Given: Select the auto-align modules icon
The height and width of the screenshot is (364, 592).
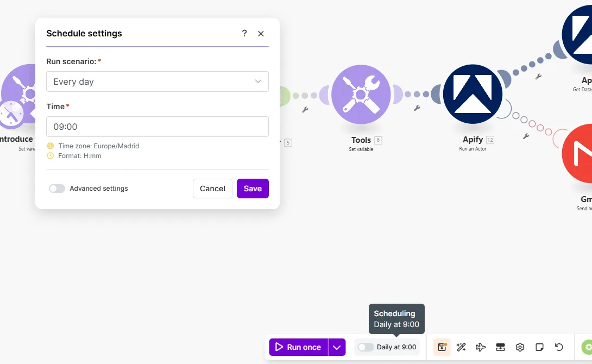Looking at the screenshot, I should [x=500, y=347].
